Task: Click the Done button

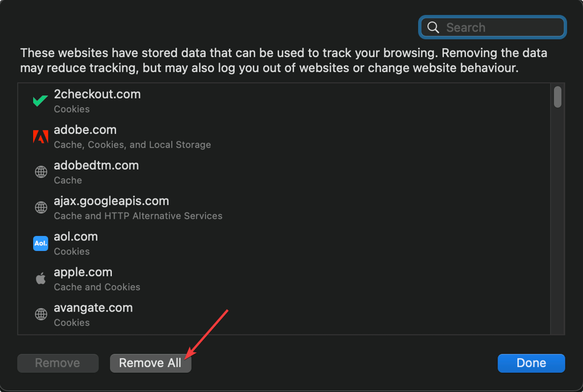Action: (x=531, y=363)
